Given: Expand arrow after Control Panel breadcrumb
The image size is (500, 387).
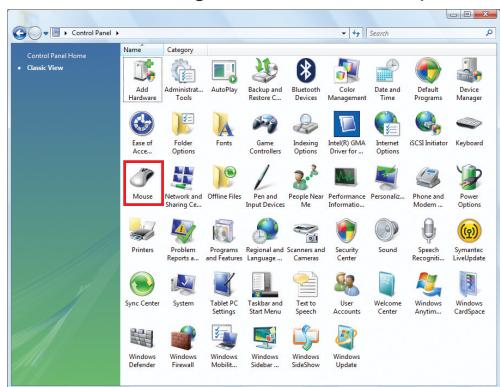Looking at the screenshot, I should tap(117, 33).
